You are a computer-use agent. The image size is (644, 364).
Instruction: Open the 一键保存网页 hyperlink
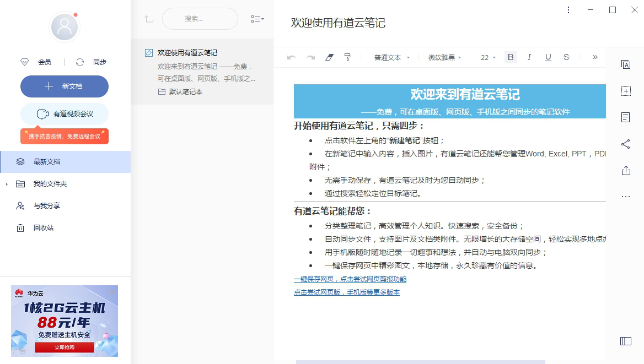point(350,279)
